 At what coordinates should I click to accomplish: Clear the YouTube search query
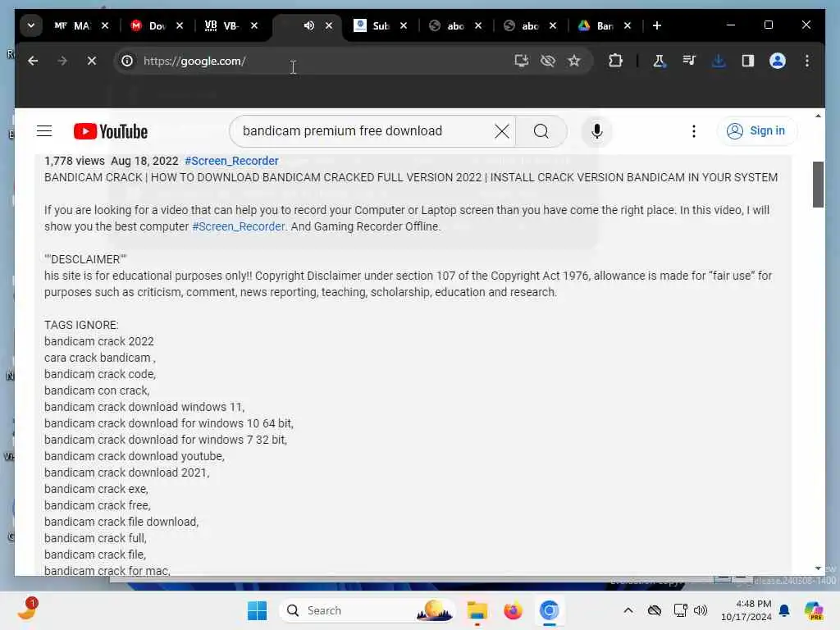pos(501,131)
